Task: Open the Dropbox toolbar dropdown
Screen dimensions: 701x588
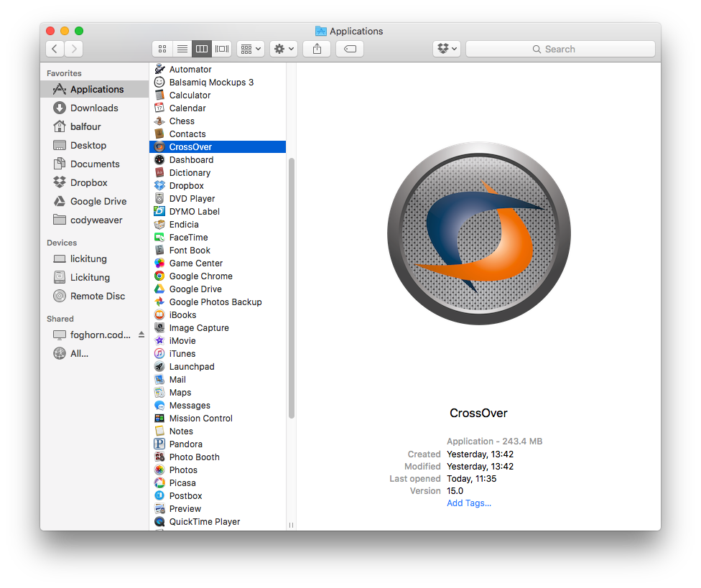Action: pyautogui.click(x=446, y=49)
